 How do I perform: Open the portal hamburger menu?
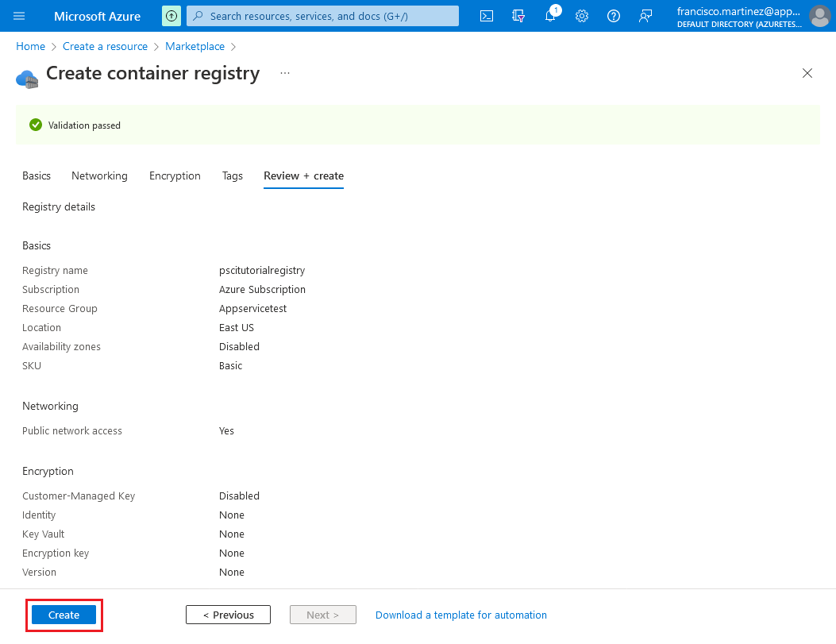[x=18, y=15]
